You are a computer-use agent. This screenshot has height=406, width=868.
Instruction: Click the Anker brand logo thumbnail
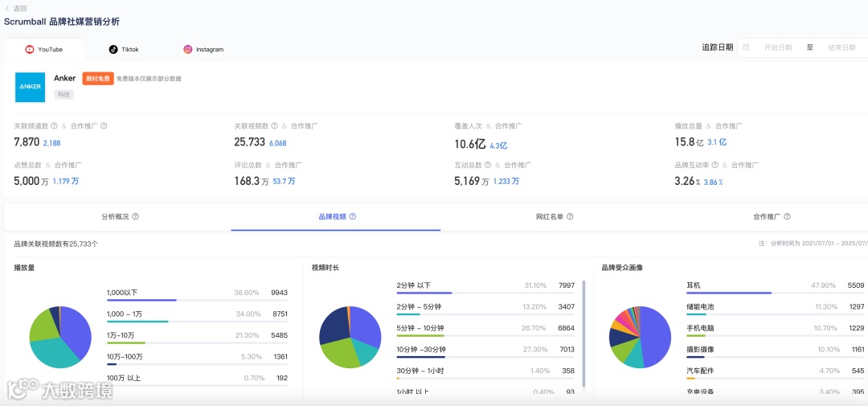[x=30, y=87]
